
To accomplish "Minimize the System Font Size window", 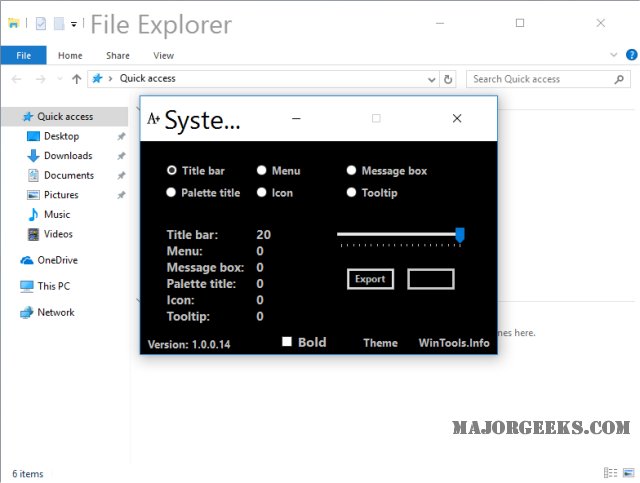I will point(296,118).
